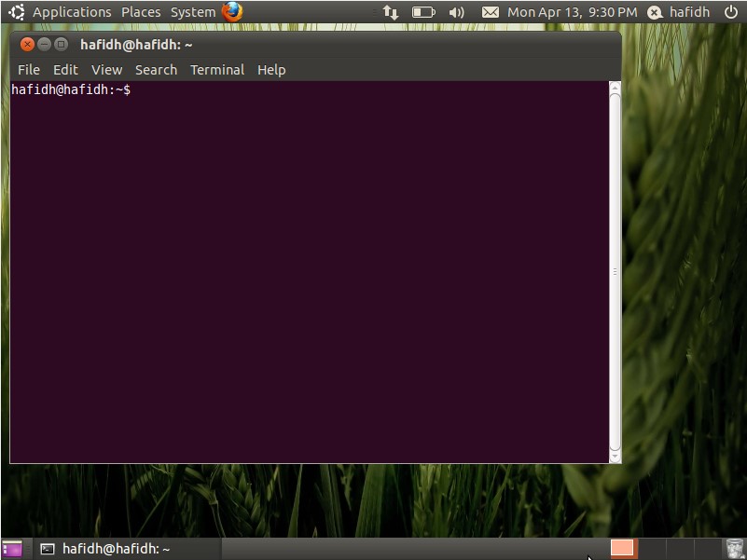Screen dimensions: 747x560
Task: Open the terminal's File menu
Action: pos(29,70)
